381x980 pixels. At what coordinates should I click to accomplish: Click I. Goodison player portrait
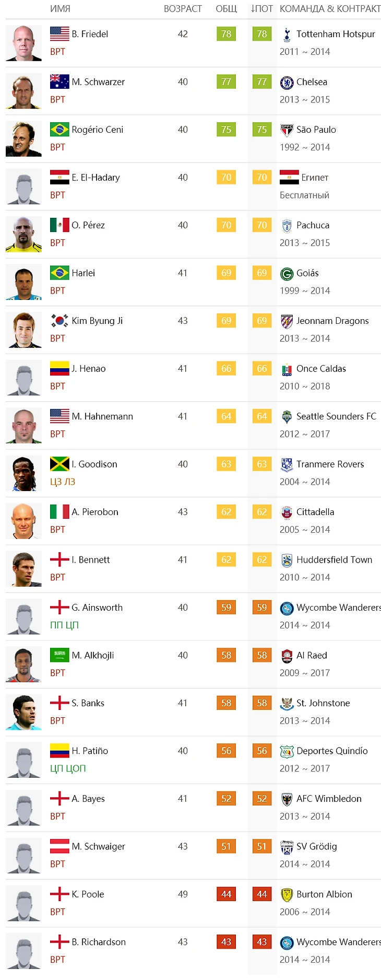pos(23,473)
